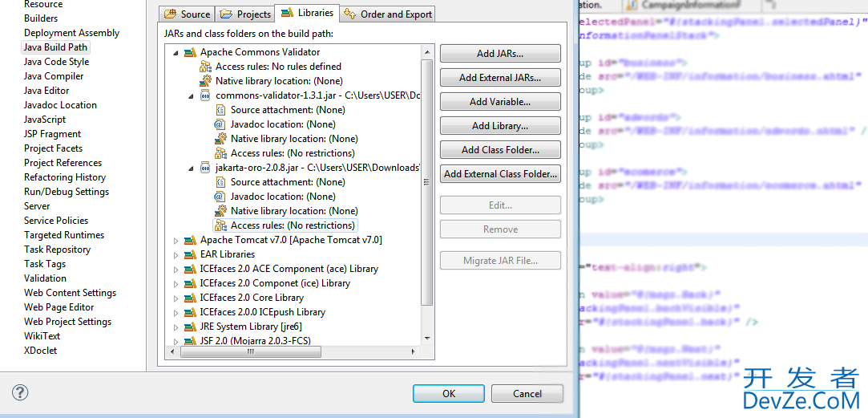Click the ICEfaces 2.0 Componet (ice) library icon
Viewport: 868px width, 418px height.
pyautogui.click(x=191, y=283)
